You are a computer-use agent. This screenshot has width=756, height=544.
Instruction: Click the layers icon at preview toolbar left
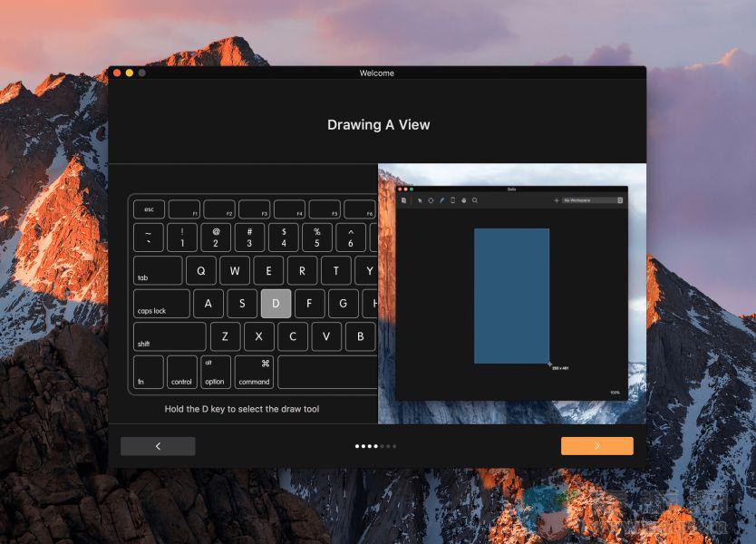pyautogui.click(x=403, y=200)
